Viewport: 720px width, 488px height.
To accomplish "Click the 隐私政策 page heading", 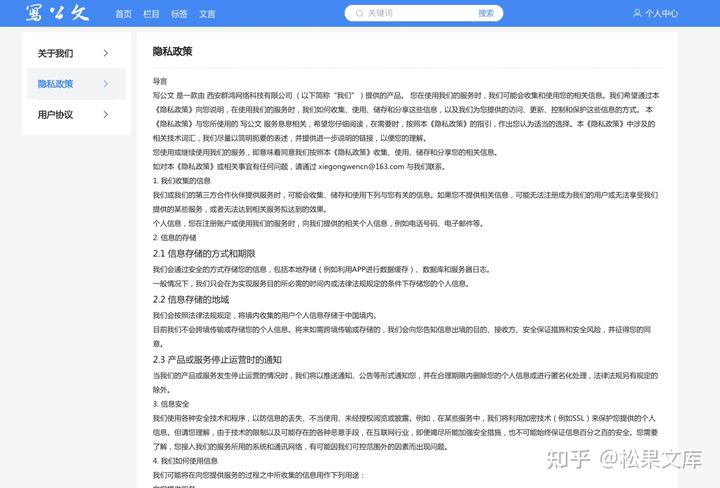I will pyautogui.click(x=172, y=51).
